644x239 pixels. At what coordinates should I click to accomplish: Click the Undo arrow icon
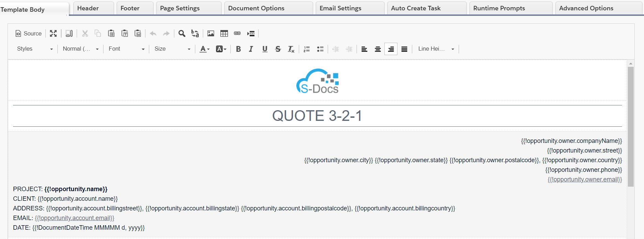pyautogui.click(x=153, y=33)
